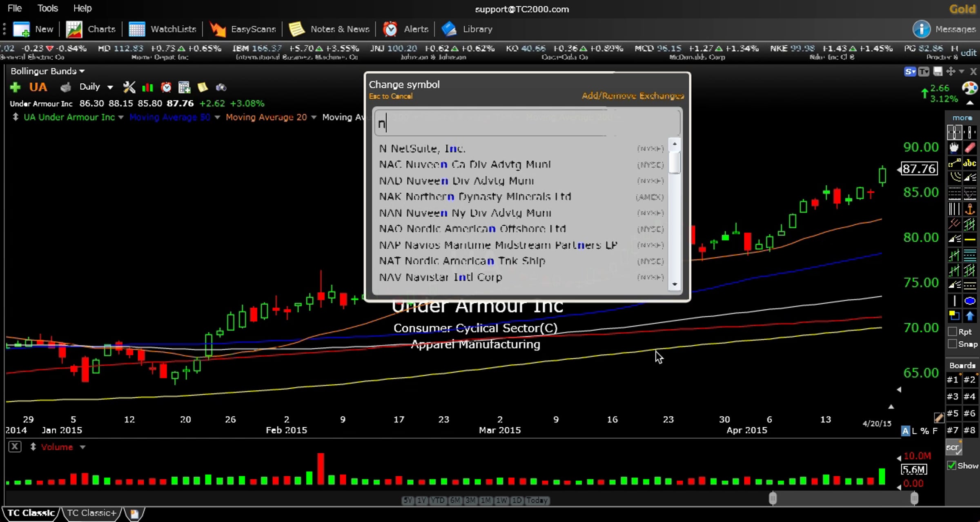Expand the UA Under Armour Inc legend dropdown

121,118
